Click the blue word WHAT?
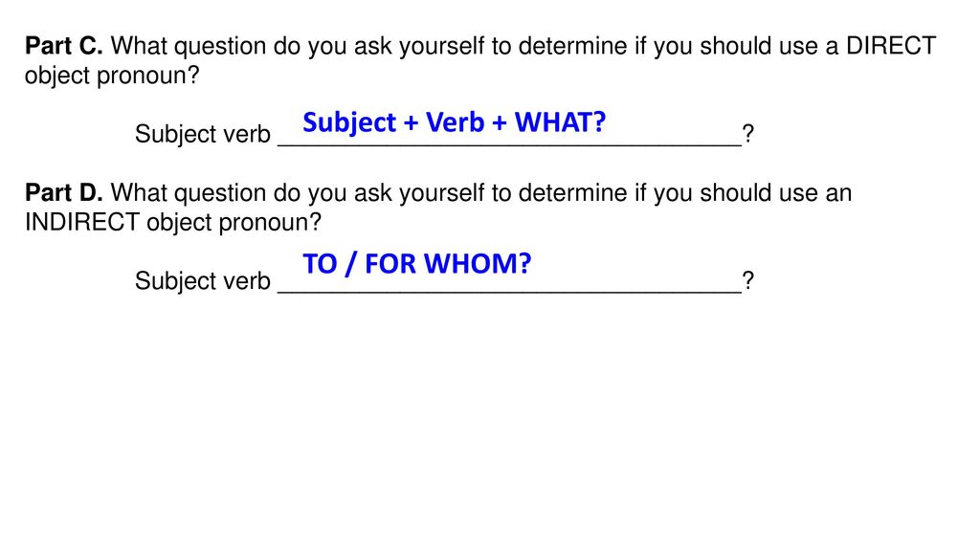The image size is (980, 551). pos(560,121)
